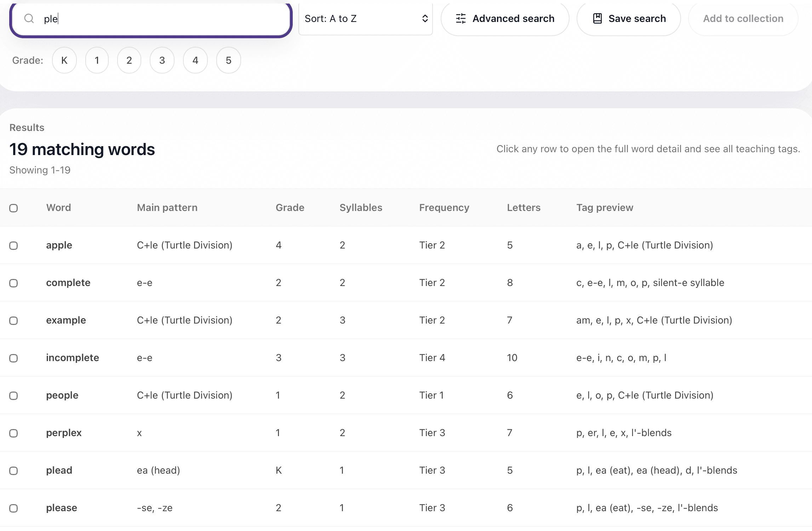The image size is (812, 531).
Task: Click tags 'p, er, l, e, x, l'-blends'
Action: (x=624, y=433)
